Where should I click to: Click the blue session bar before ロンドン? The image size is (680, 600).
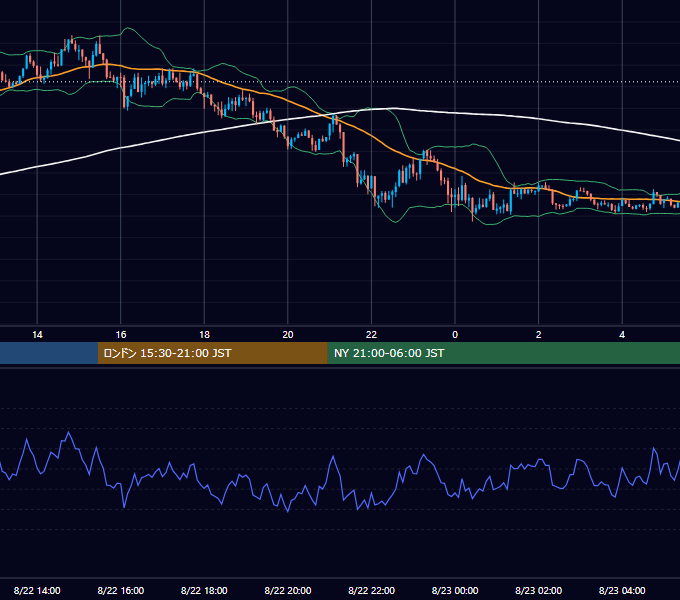49,353
